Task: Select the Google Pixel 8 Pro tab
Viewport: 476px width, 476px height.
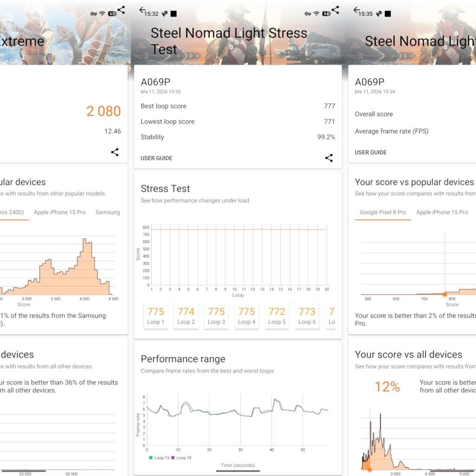Action: [383, 212]
